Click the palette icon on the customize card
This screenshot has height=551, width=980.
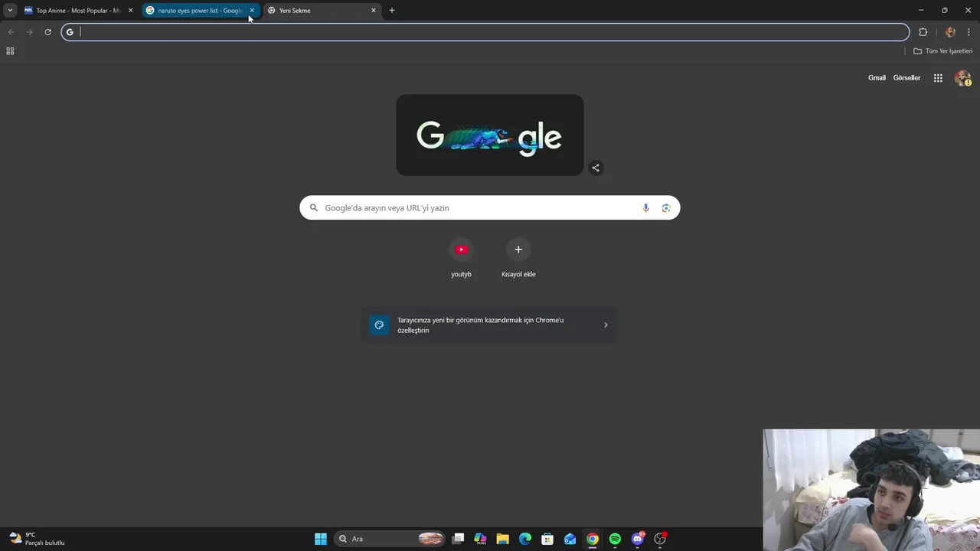(x=379, y=325)
